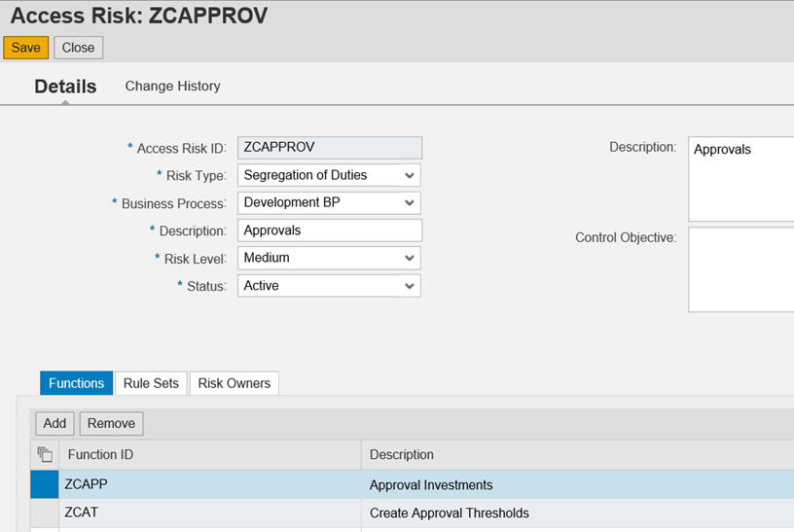Click the Create Approval Thresholds cell
Viewport: 794px width, 532px height.
[x=449, y=513]
